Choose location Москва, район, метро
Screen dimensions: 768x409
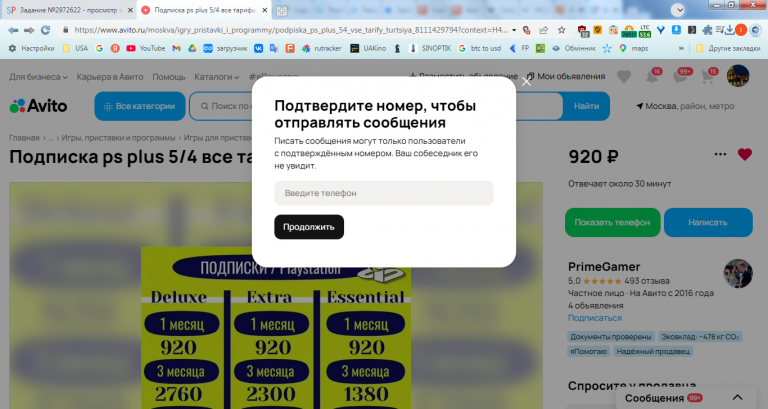pyautogui.click(x=685, y=106)
